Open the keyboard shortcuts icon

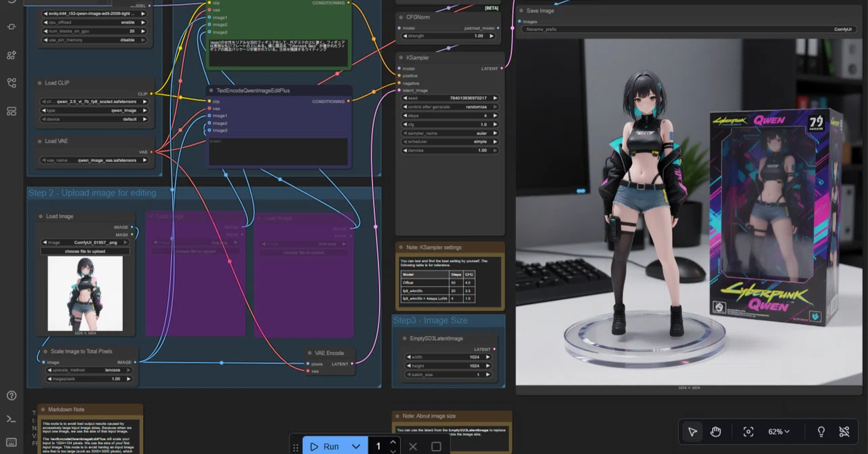(12, 442)
